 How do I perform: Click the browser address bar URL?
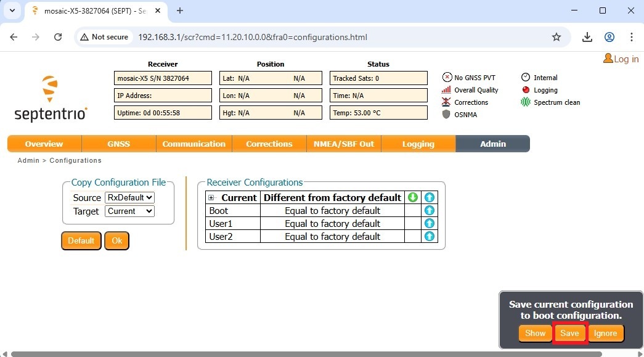pyautogui.click(x=253, y=37)
